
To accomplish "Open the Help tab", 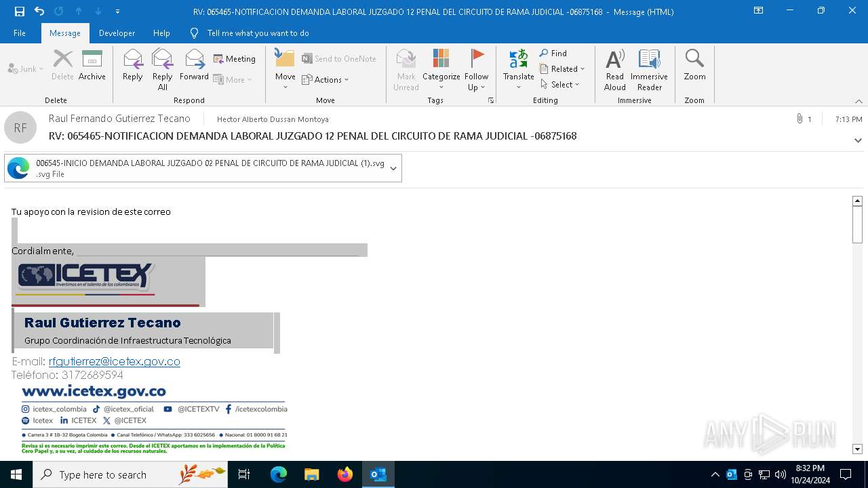I will click(161, 33).
